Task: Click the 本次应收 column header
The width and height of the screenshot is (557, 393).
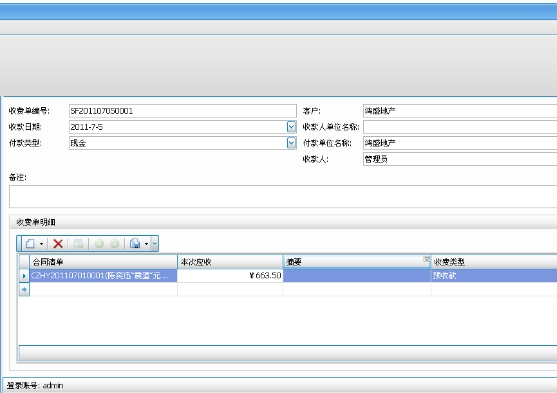Action: tap(230, 262)
